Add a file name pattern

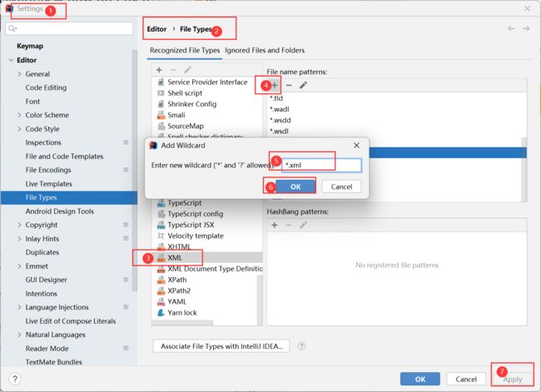point(275,85)
